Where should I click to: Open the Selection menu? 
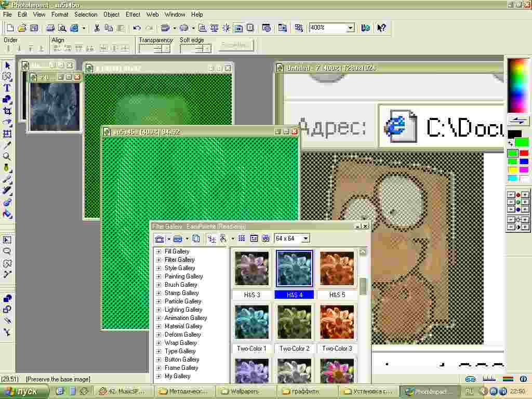coord(86,15)
